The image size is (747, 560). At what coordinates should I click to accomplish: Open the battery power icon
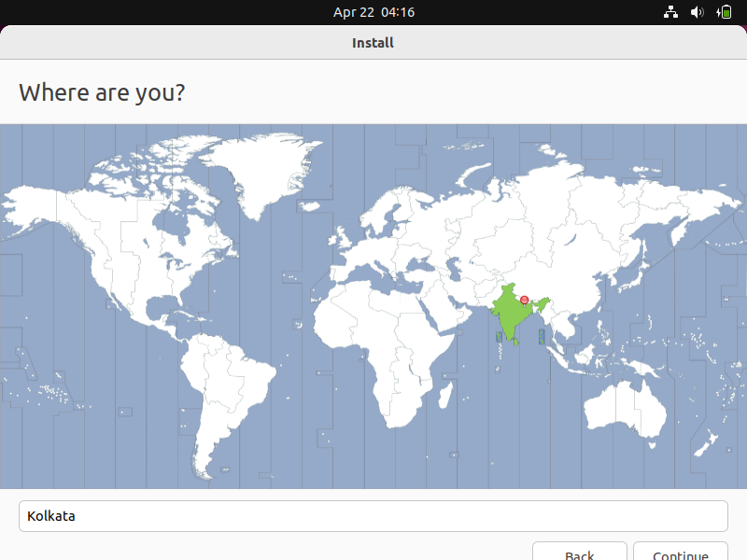point(724,12)
